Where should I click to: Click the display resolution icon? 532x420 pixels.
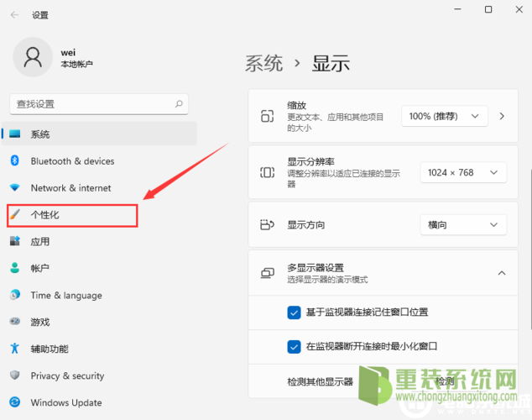[x=268, y=172]
